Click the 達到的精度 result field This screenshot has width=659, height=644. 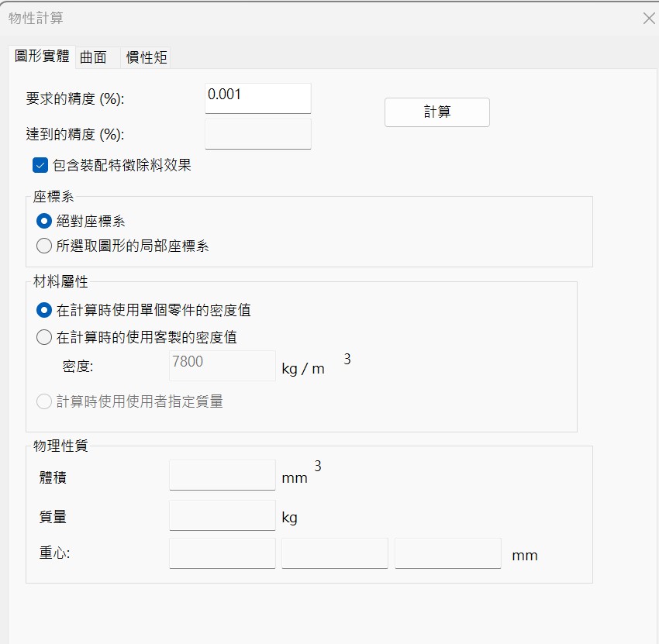click(257, 134)
